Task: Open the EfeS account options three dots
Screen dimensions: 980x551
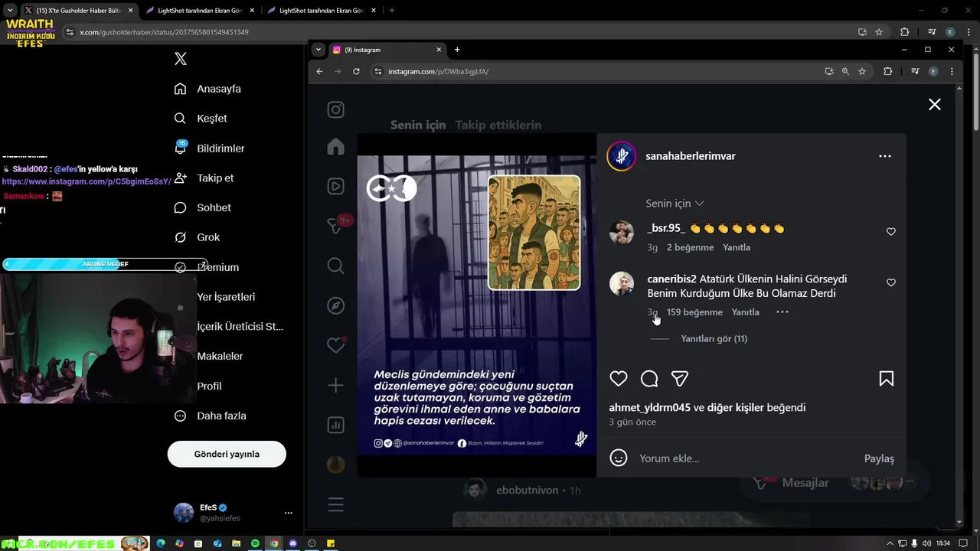Action: click(x=289, y=513)
